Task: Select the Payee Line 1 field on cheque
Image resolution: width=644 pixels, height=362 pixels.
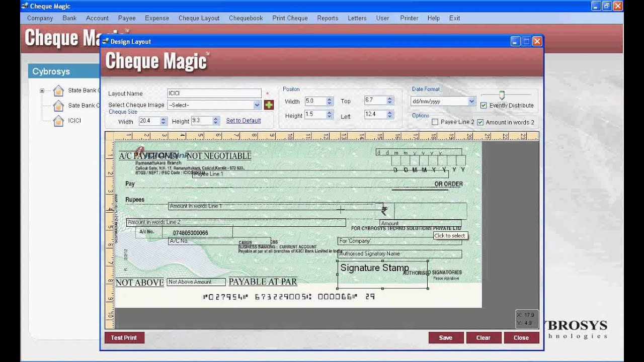Action: click(x=320, y=174)
